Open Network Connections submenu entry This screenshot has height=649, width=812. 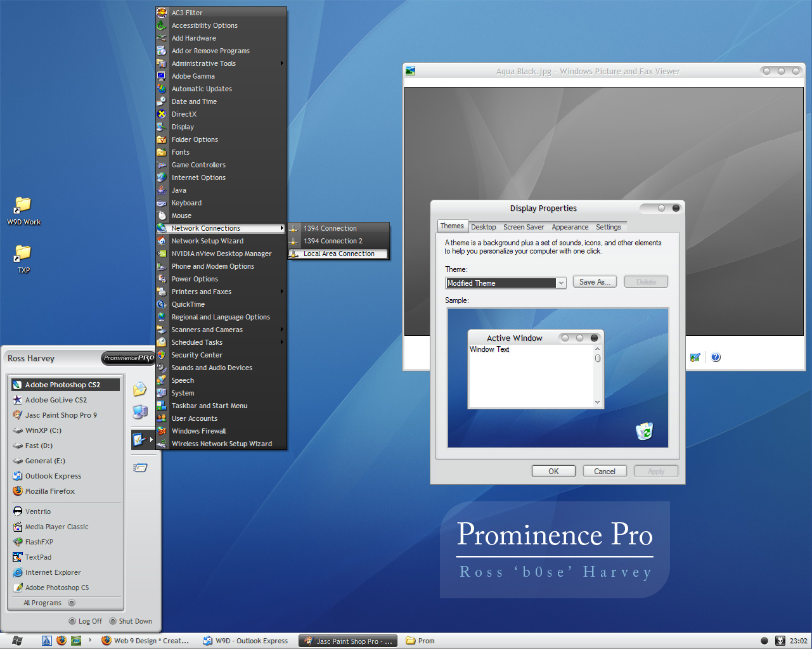(221, 228)
